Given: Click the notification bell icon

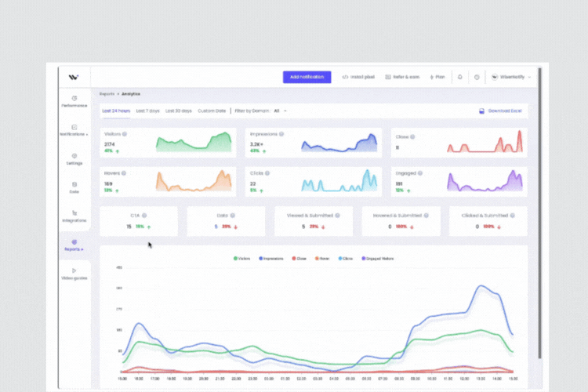Looking at the screenshot, I should click(x=459, y=77).
